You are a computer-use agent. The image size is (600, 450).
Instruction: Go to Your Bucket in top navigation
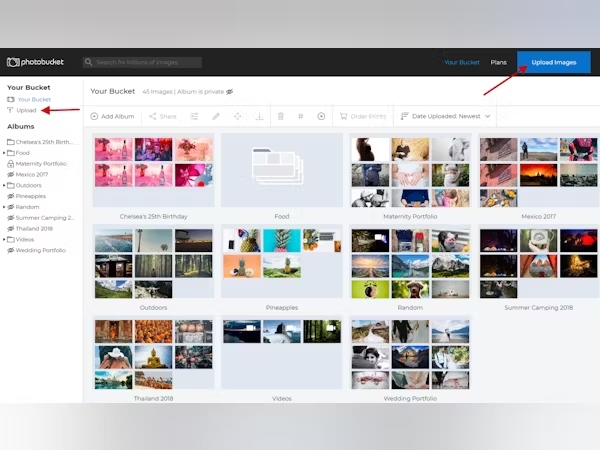pyautogui.click(x=462, y=62)
